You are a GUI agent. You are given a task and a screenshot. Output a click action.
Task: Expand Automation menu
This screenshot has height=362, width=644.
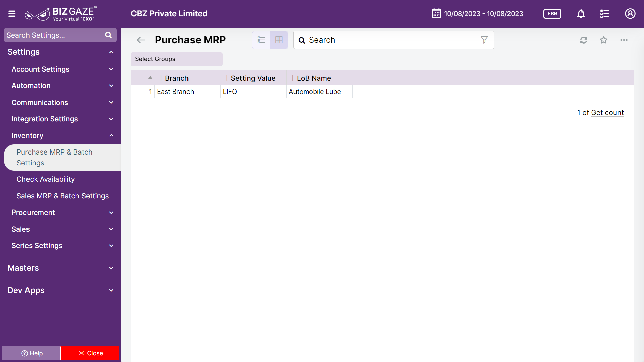(111, 86)
